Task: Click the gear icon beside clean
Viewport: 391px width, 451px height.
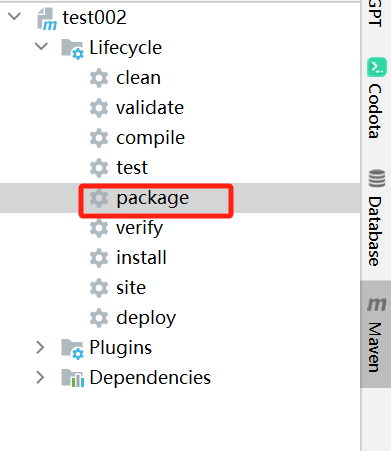Action: coord(99,78)
